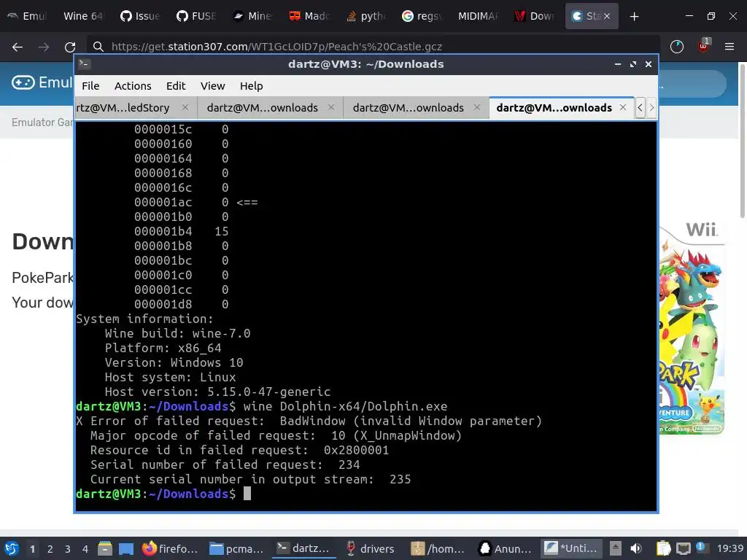
Task: Reload the current browser page
Action: coord(70,47)
